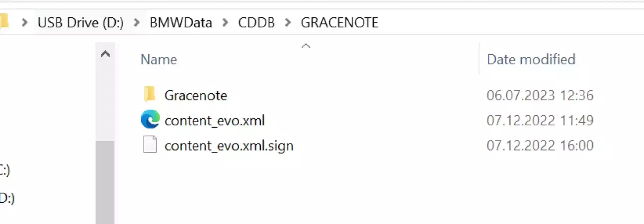The width and height of the screenshot is (644, 224).
Task: Click empty address bar area to edit path
Action: [497, 23]
